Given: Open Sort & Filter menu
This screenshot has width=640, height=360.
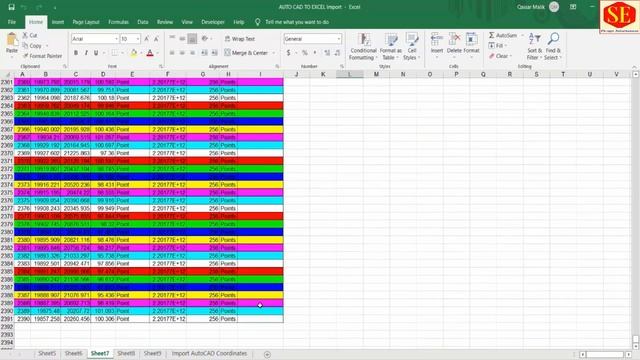Looking at the screenshot, I should pos(534,47).
